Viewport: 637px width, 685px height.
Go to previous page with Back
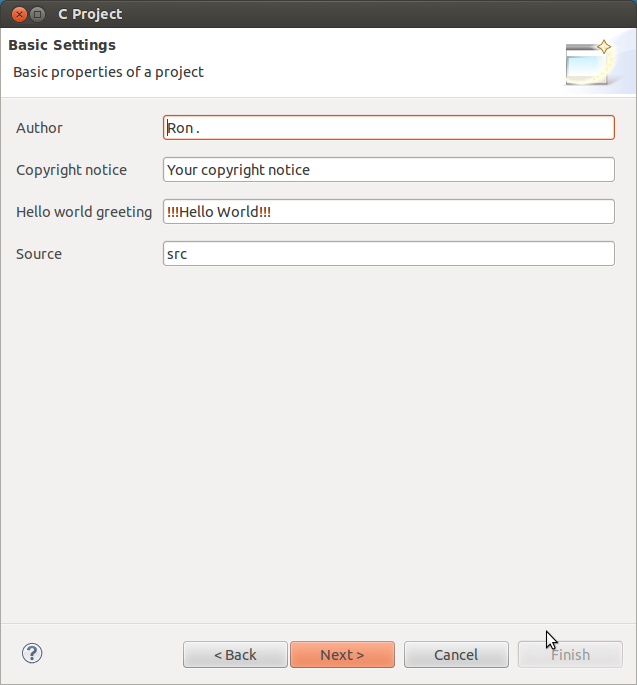(x=235, y=655)
